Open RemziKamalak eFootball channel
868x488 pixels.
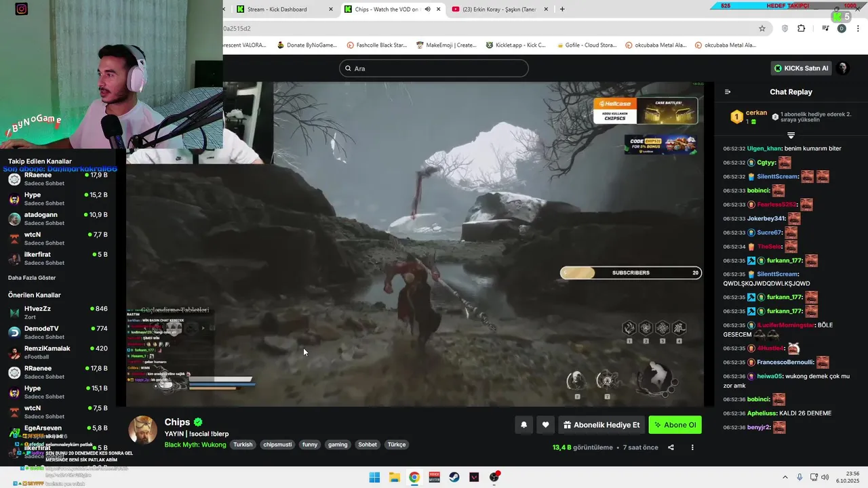[58, 352]
